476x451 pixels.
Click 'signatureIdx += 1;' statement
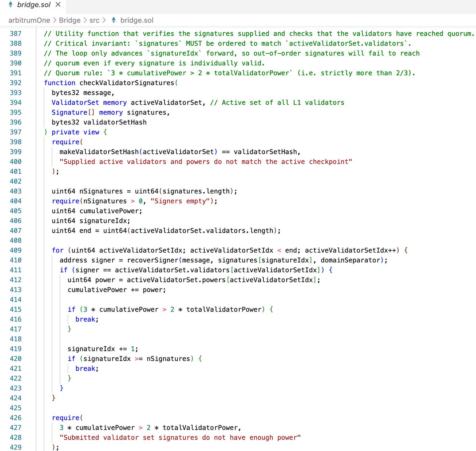[x=103, y=349]
